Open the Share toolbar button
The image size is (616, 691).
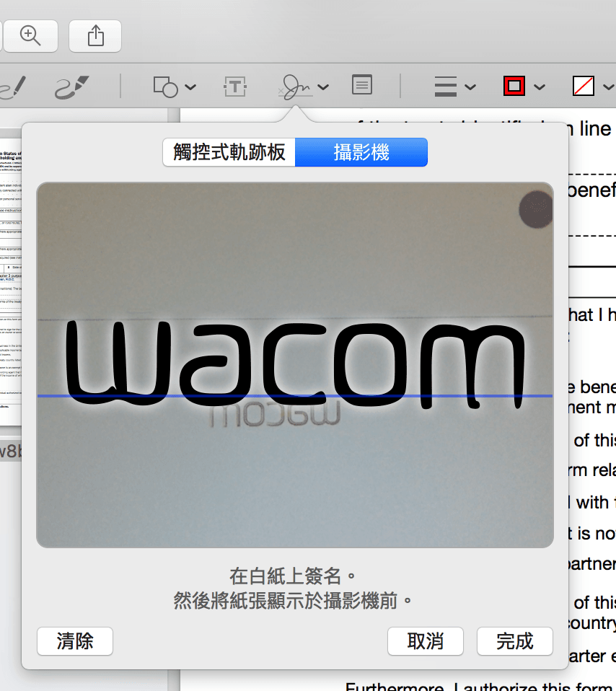pos(95,35)
